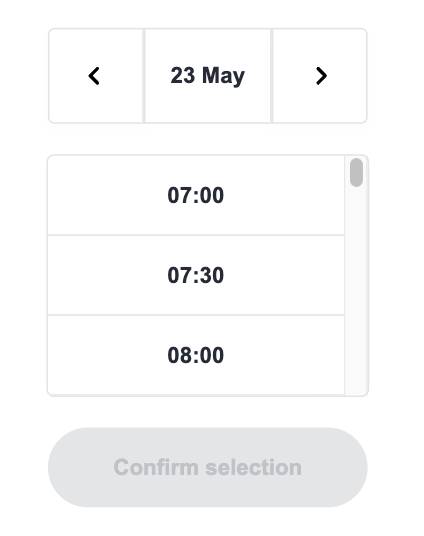Image resolution: width=424 pixels, height=536 pixels.
Task: Select the last visible time, 08:00
Action: (196, 355)
